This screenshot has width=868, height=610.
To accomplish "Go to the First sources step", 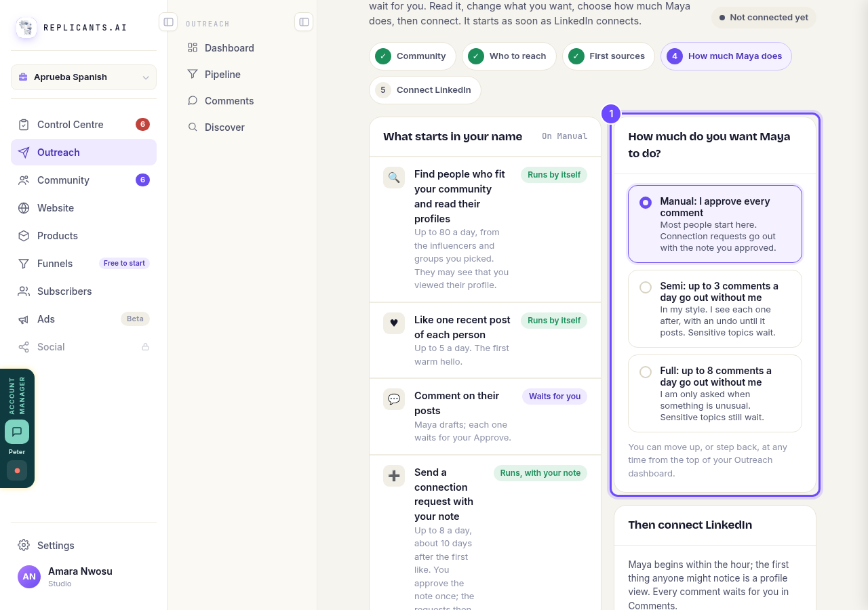I will tap(608, 56).
